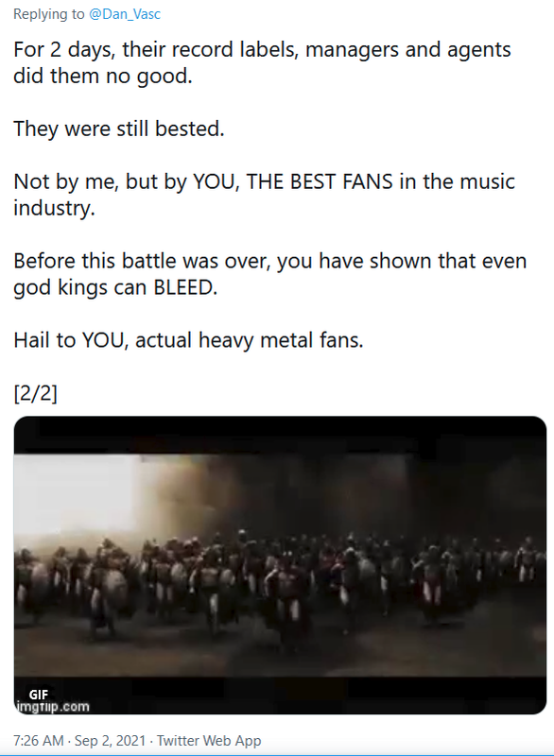Image resolution: width=554 pixels, height=756 pixels.
Task: Click the word "industry." in the tweet
Action: (54, 208)
